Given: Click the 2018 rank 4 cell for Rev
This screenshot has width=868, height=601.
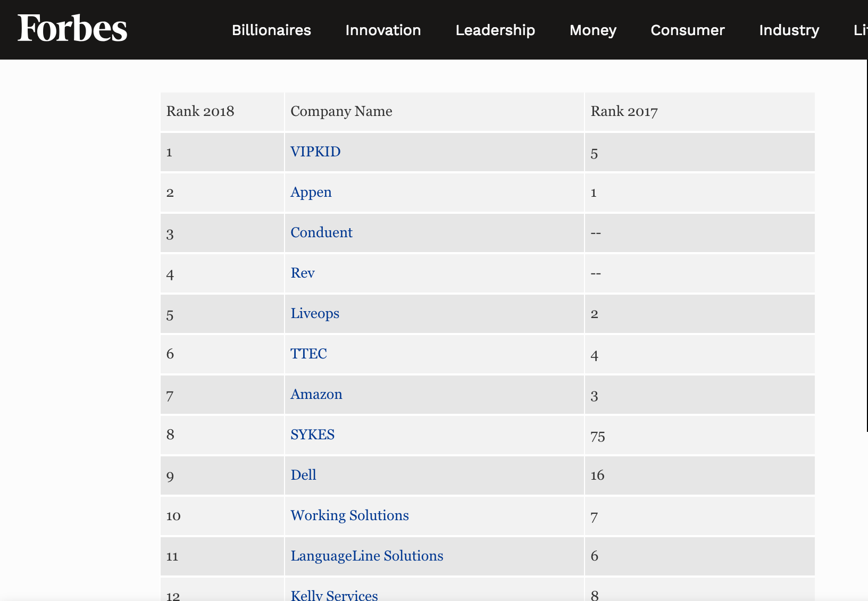Looking at the screenshot, I should coord(222,273).
